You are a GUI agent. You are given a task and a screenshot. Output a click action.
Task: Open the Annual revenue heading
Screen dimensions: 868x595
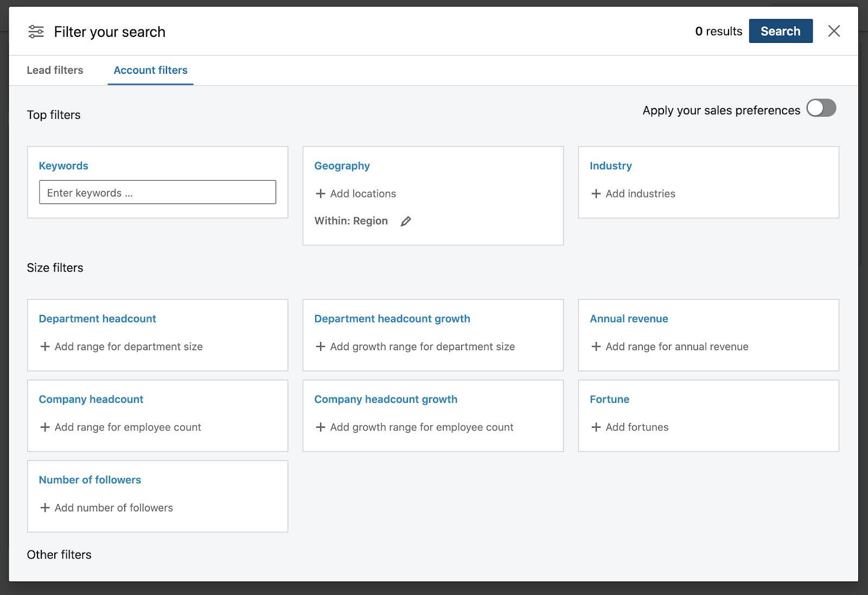(x=629, y=319)
